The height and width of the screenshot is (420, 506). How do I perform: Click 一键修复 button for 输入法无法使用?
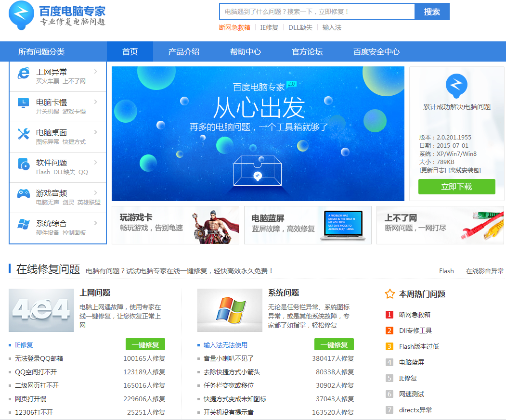point(334,344)
